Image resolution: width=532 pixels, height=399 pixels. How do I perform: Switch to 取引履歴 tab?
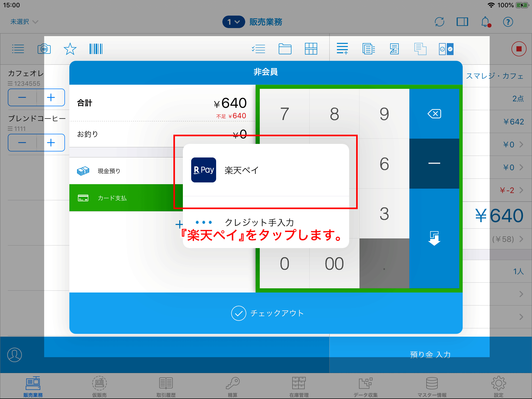tap(166, 387)
